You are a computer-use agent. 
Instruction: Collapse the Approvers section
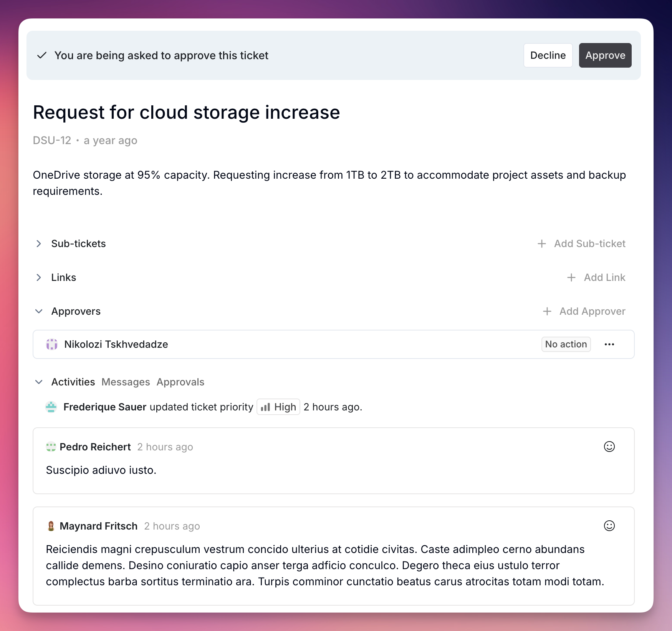pos(39,311)
